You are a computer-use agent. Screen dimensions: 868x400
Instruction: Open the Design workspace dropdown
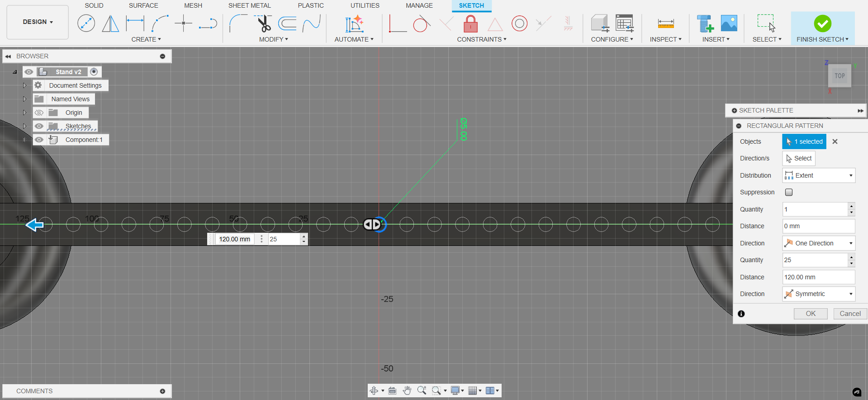(38, 22)
